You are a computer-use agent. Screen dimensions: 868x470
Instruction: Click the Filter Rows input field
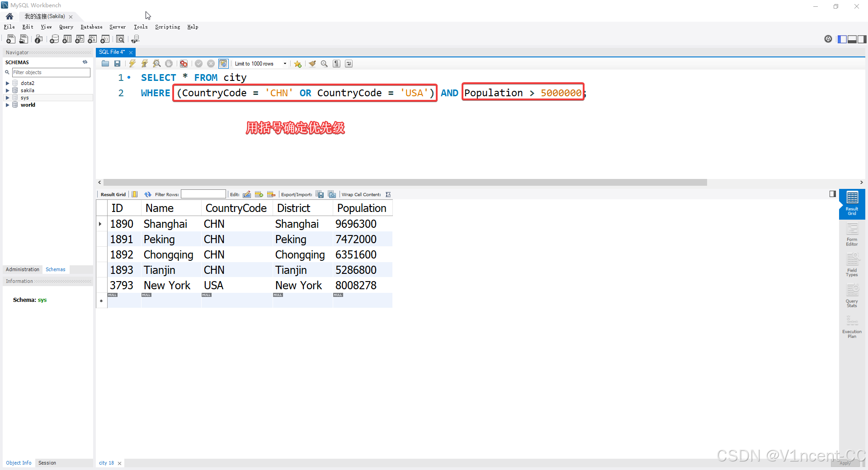pyautogui.click(x=203, y=194)
